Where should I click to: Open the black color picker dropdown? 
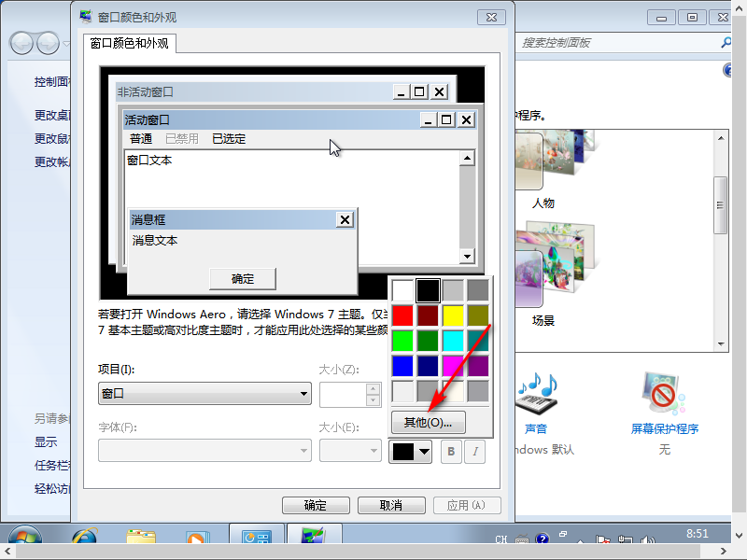click(x=410, y=452)
